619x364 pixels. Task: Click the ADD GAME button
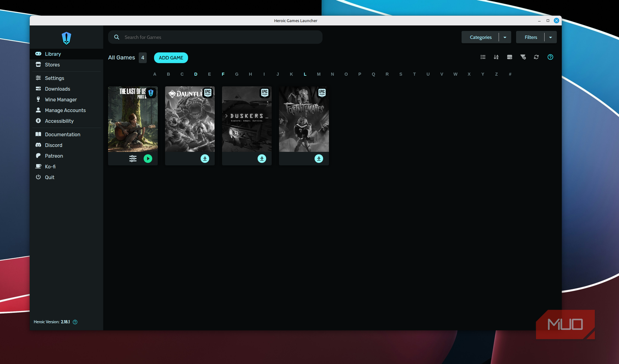[171, 58]
